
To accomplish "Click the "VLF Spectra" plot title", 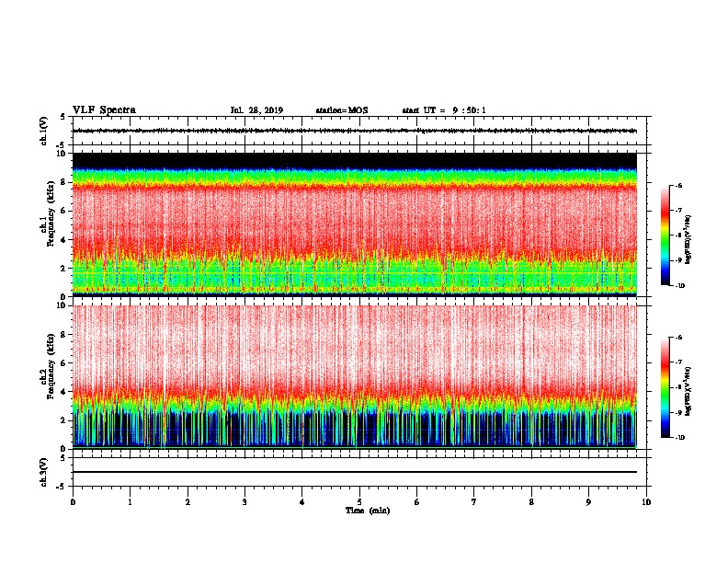I will tap(104, 110).
